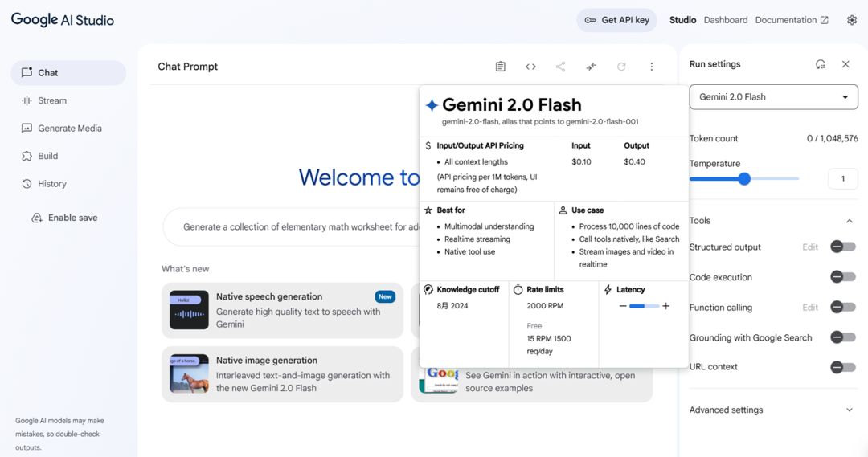Open the system instructions clipboard icon
This screenshot has height=457, width=868.
coord(501,67)
